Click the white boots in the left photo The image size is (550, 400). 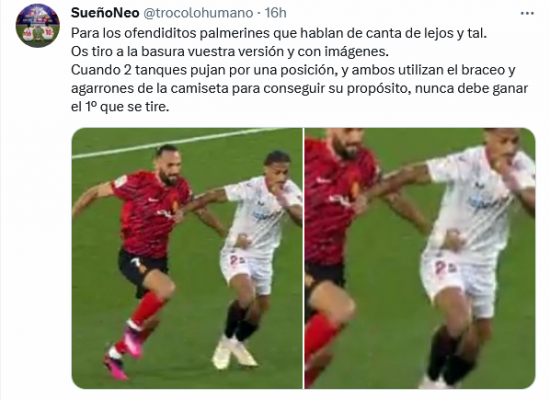(x=233, y=353)
